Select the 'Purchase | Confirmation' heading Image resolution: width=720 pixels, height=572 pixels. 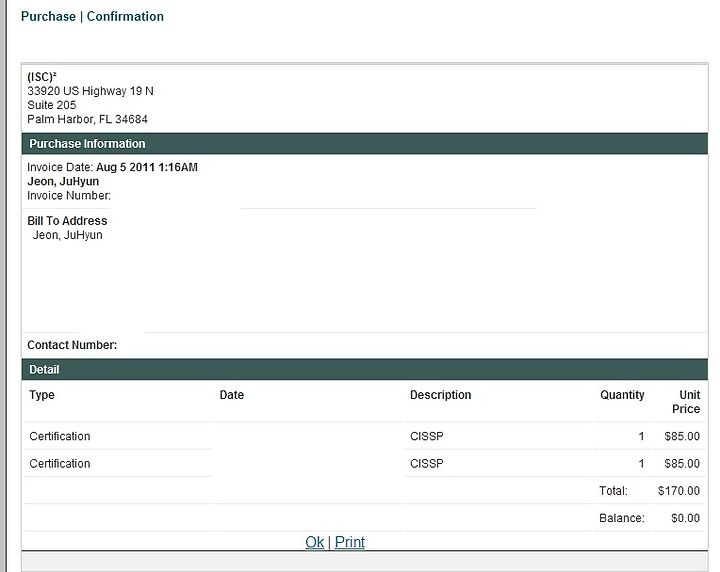pyautogui.click(x=92, y=17)
